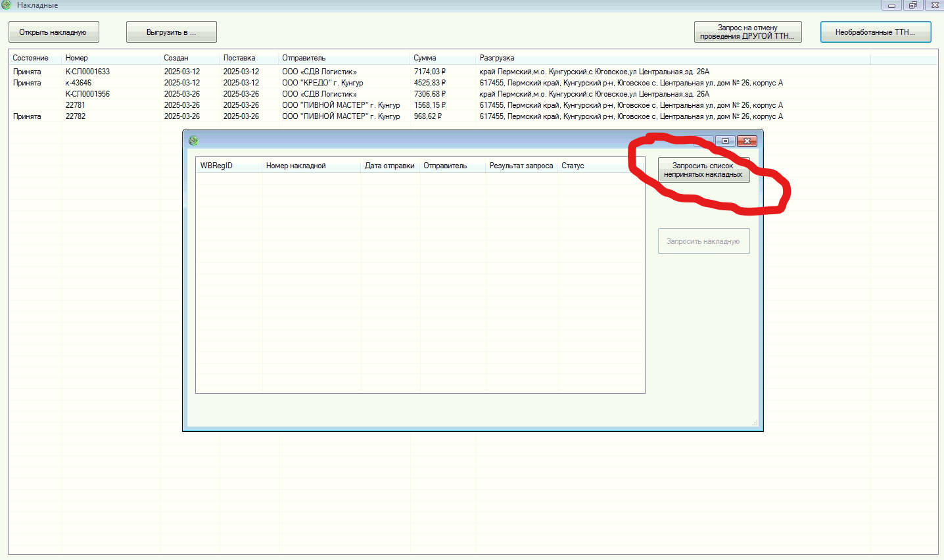
Task: Click the 'Выгрузить в ...' button
Action: pos(172,32)
